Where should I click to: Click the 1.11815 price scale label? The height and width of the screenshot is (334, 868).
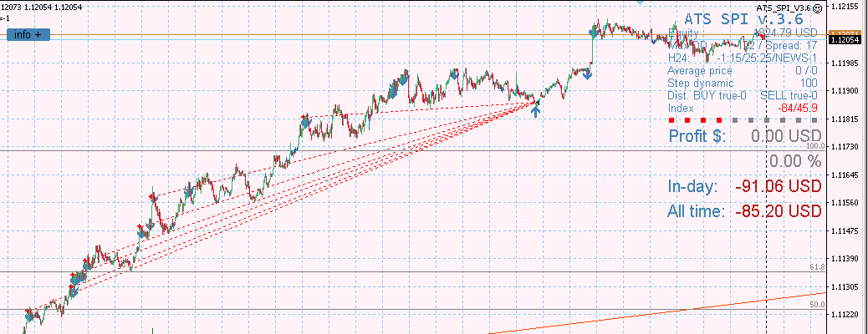click(846, 119)
